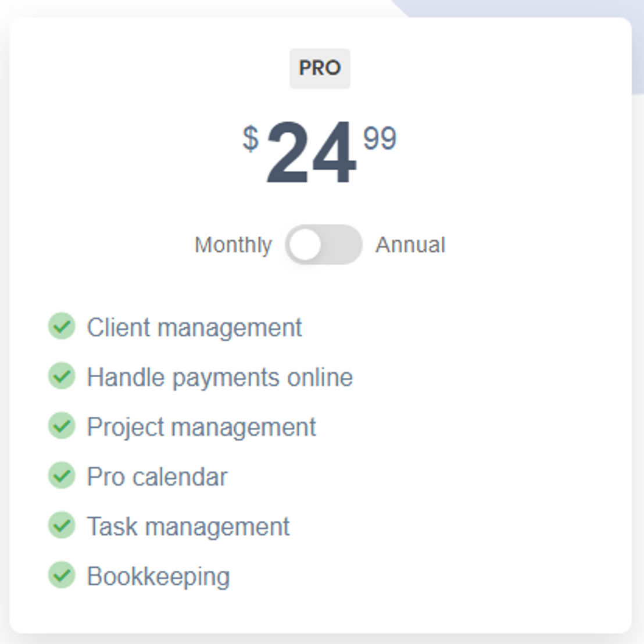Click the Project management feature text
The width and height of the screenshot is (644, 644).
click(202, 427)
